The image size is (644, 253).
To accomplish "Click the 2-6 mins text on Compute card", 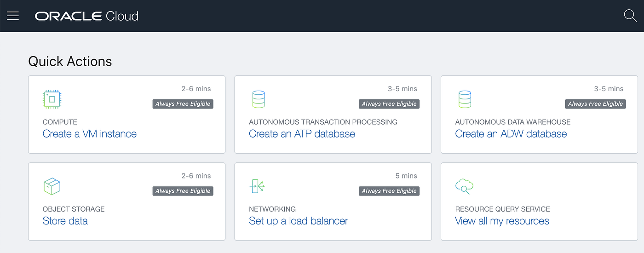I will pyautogui.click(x=196, y=89).
